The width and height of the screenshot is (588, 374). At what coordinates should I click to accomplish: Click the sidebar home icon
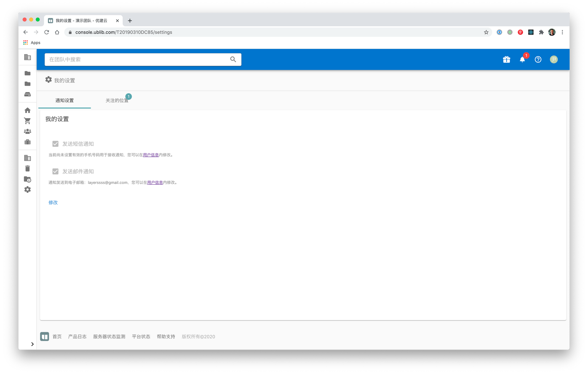coord(27,110)
